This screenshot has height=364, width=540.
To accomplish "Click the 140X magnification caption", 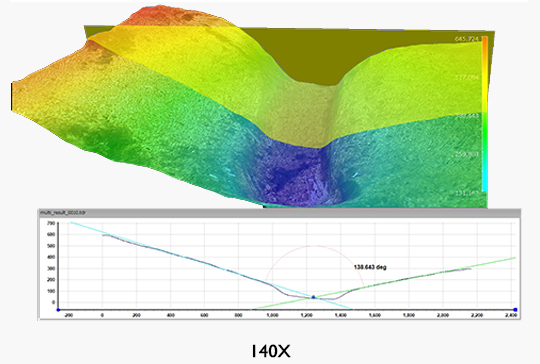I will pyautogui.click(x=271, y=351).
